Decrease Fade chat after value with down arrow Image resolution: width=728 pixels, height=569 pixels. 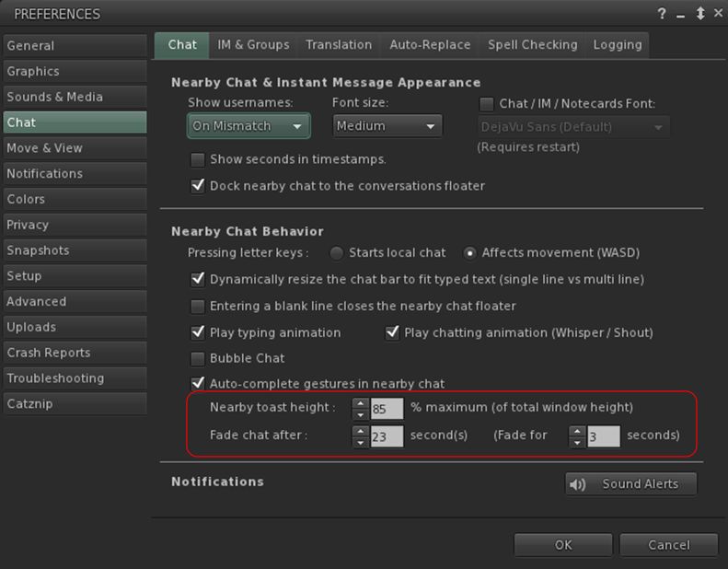[x=361, y=442]
